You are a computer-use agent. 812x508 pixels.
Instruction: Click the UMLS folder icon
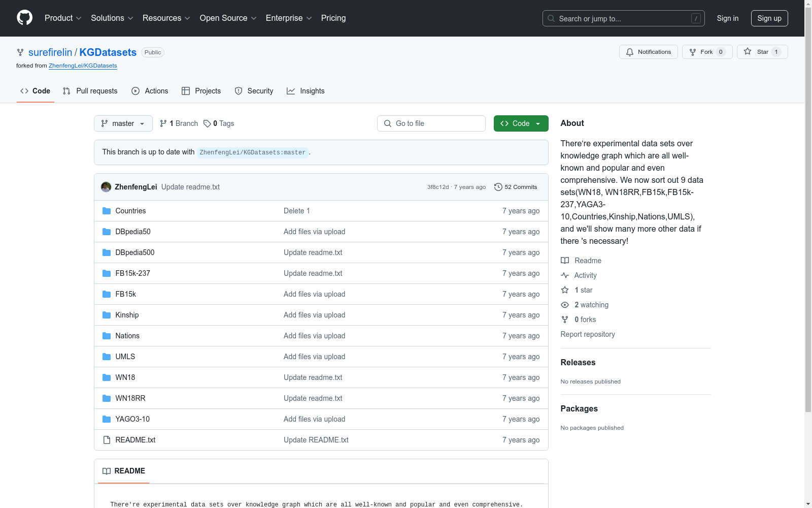coord(107,357)
